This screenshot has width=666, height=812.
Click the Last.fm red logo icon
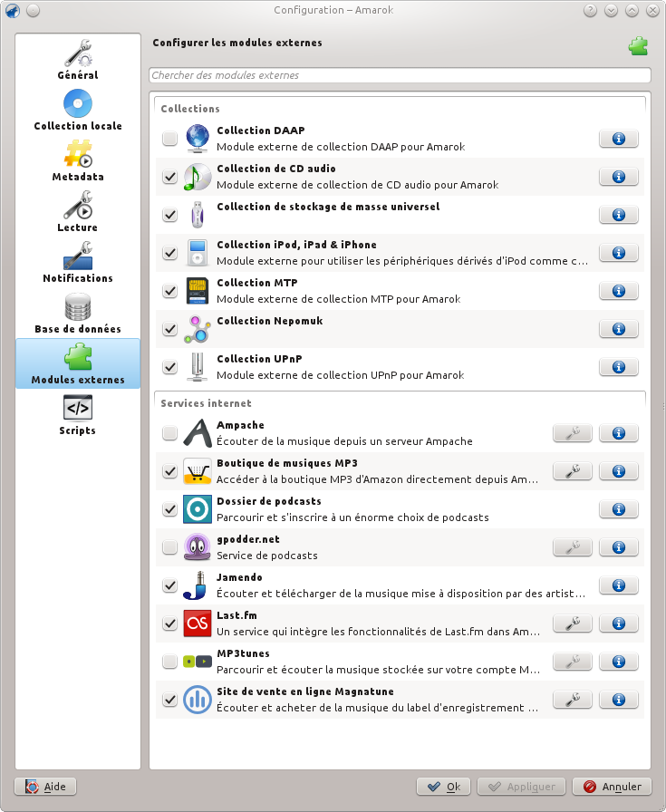pos(198,623)
